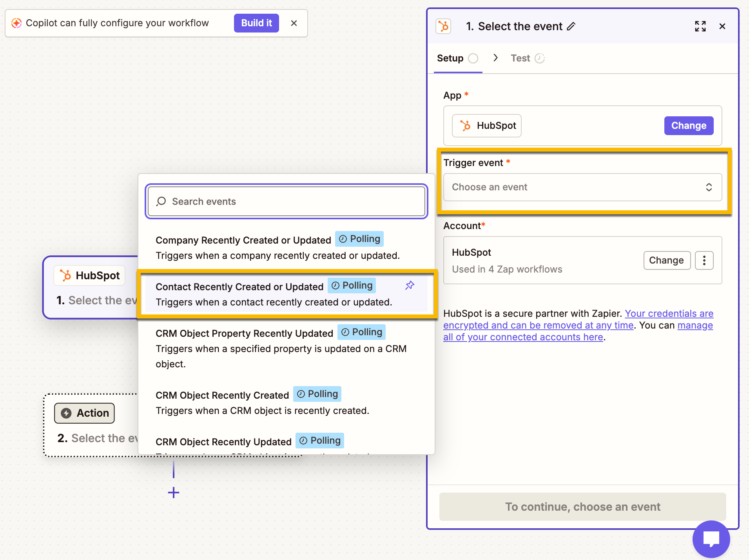Dismiss the Copilot banner

(x=294, y=23)
